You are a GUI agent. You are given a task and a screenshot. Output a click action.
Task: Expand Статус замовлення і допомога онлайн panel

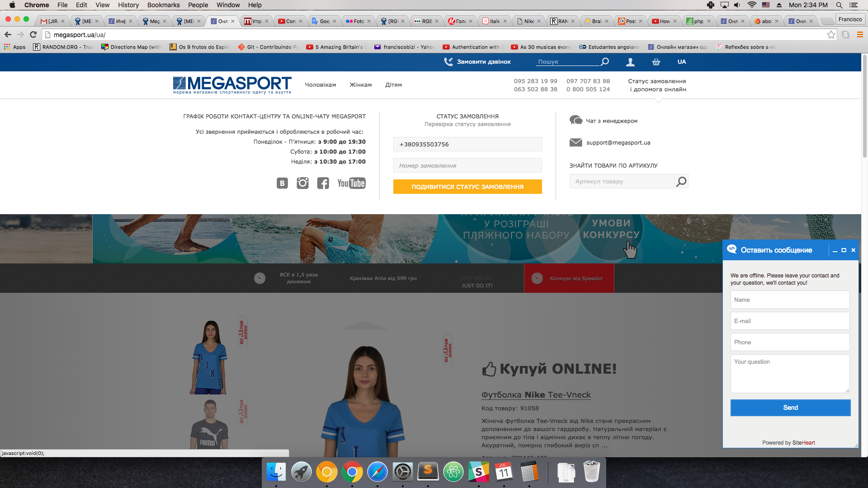[x=657, y=85]
